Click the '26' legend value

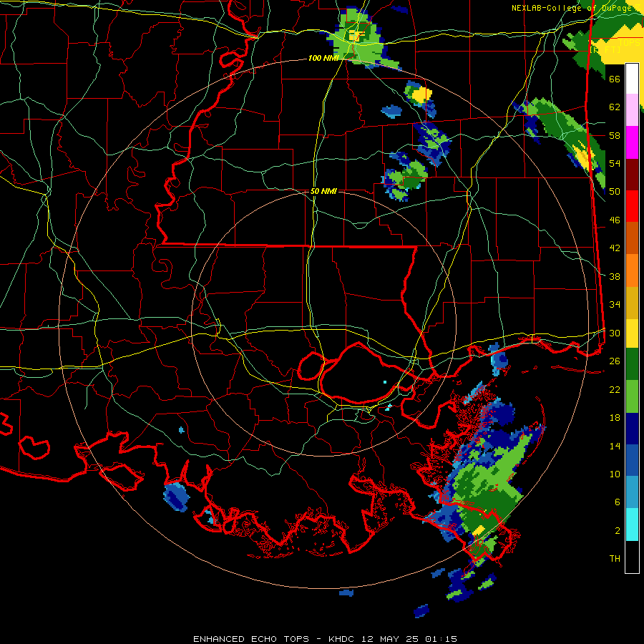[x=615, y=361]
